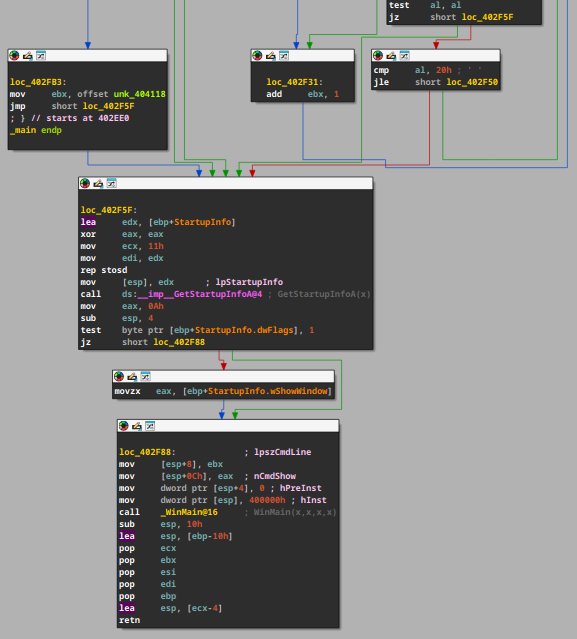
Task: Open color palette icon on loc_402F5F node
Action: (85, 183)
